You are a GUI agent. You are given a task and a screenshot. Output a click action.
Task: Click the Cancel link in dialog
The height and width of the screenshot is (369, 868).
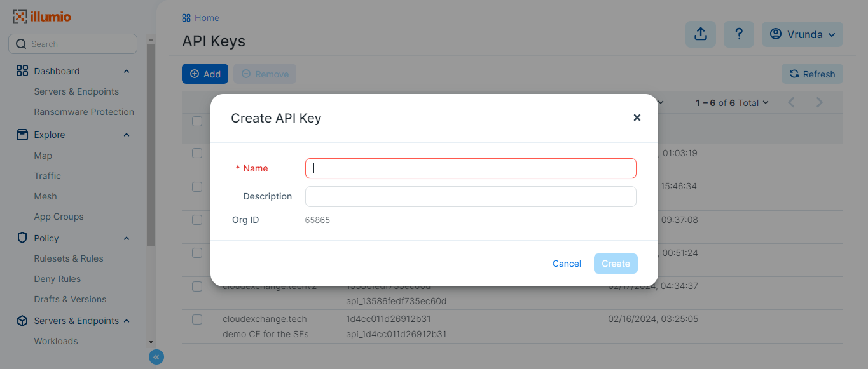point(567,264)
